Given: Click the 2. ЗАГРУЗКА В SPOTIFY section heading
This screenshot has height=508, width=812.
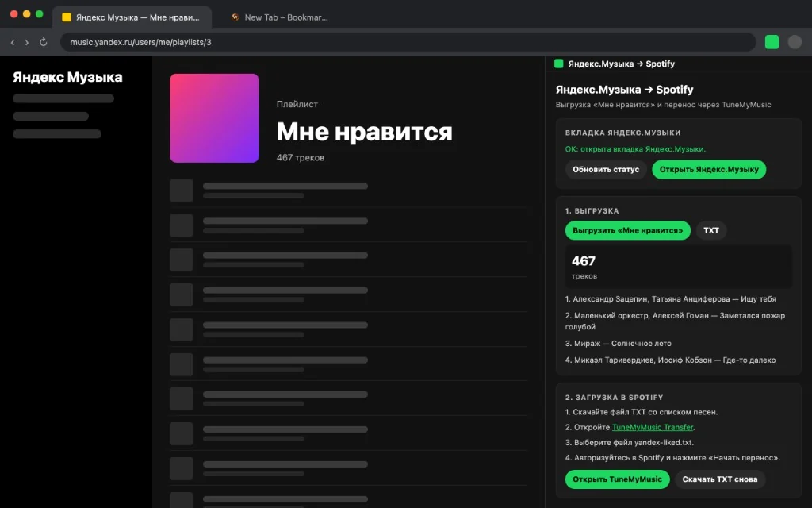Looking at the screenshot, I should pyautogui.click(x=615, y=398).
